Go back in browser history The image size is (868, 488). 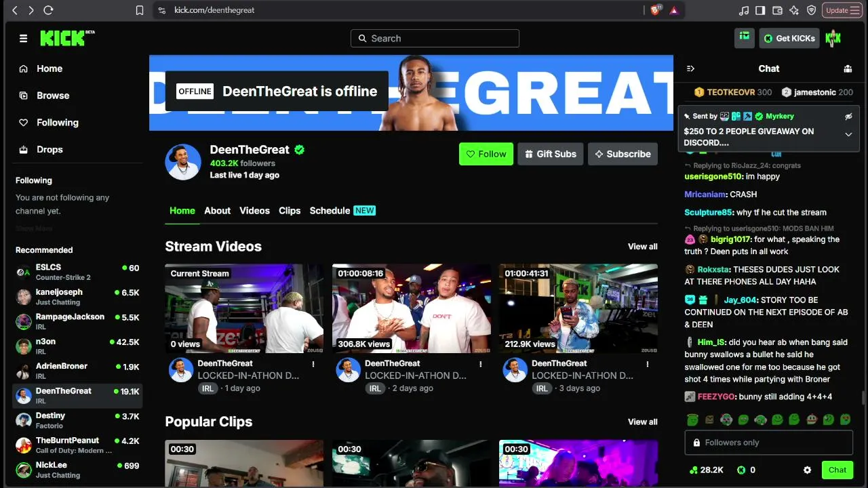(x=15, y=10)
